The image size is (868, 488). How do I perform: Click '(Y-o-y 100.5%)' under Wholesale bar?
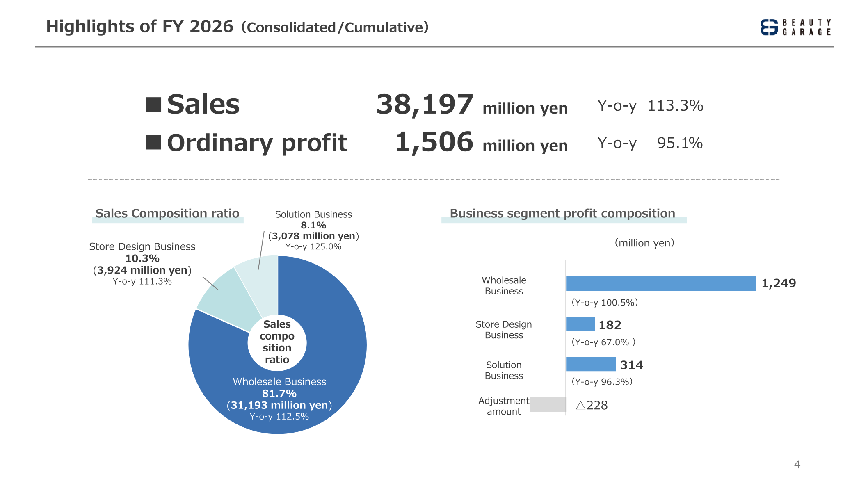tap(605, 303)
